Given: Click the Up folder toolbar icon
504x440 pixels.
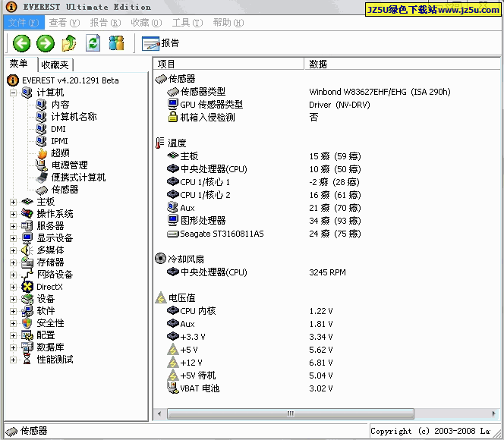Looking at the screenshot, I should pyautogui.click(x=69, y=43).
